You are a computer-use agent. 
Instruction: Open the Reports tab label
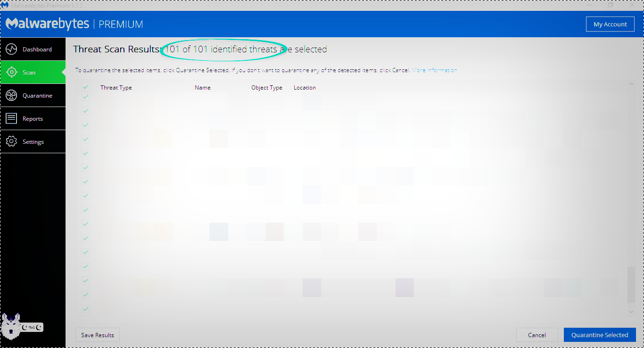click(33, 119)
